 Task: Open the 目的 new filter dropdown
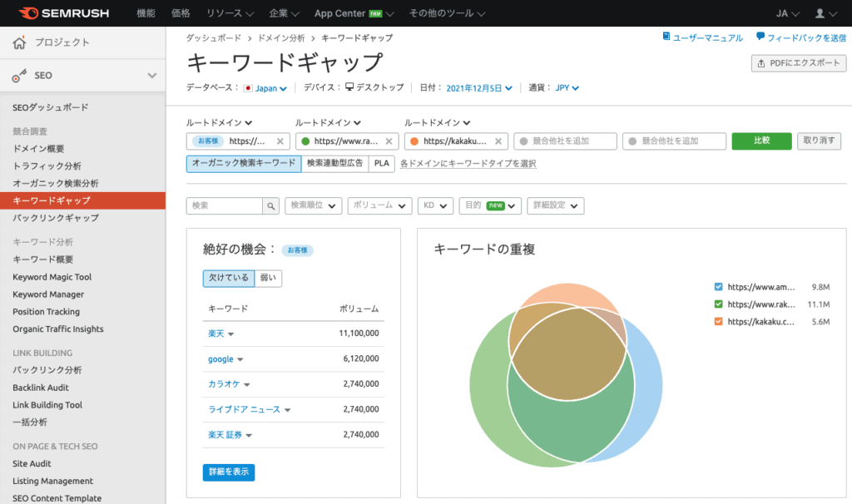point(490,205)
